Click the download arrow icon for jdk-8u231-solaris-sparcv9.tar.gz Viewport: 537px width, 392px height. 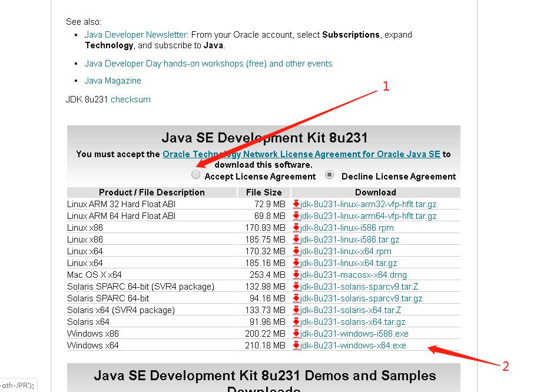coord(296,298)
